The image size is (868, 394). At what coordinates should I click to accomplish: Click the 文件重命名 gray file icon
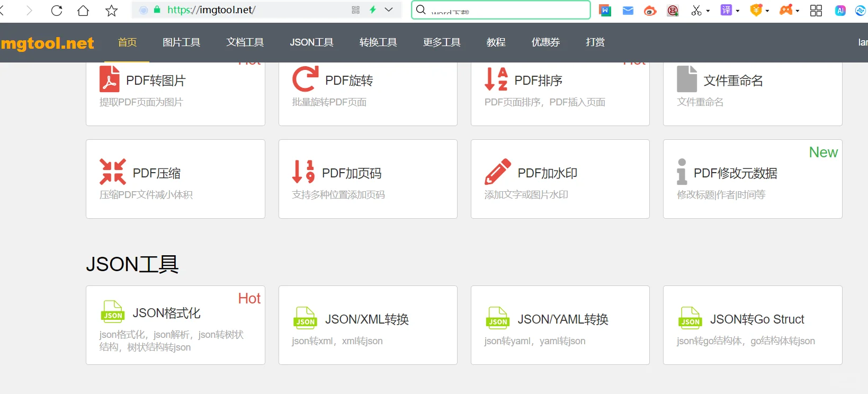tap(687, 79)
